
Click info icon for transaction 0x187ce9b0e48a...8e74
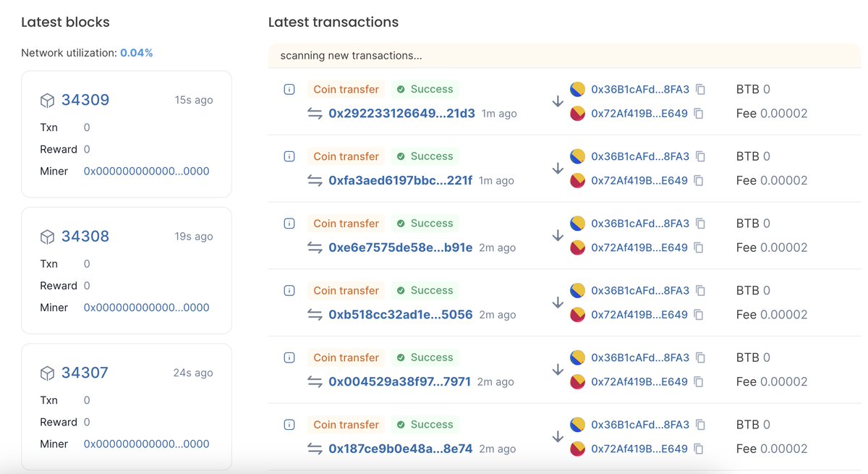click(289, 425)
